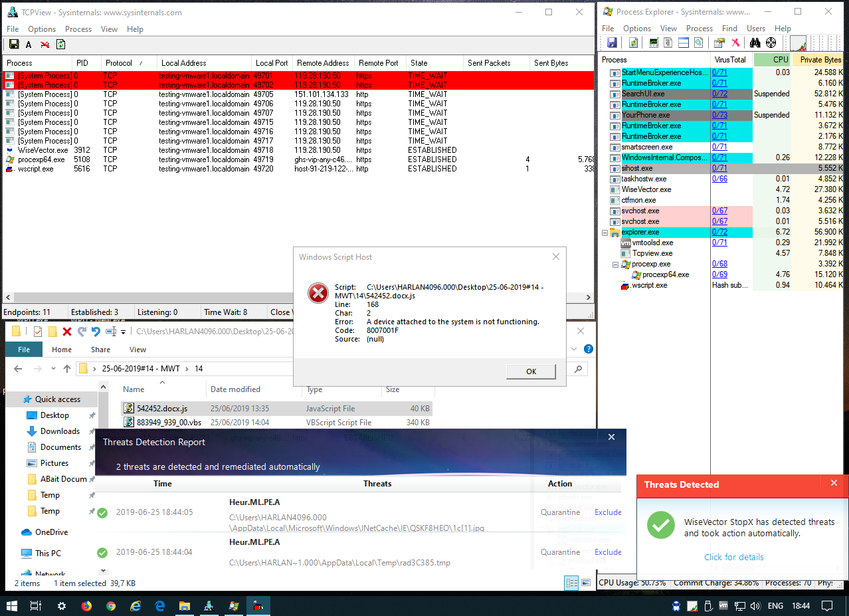
Task: Select the 883949_939_00.vbs file
Action: [x=276, y=423]
